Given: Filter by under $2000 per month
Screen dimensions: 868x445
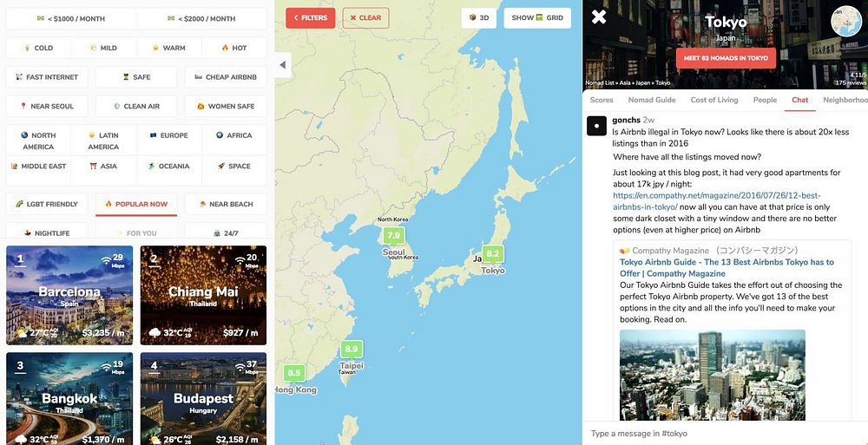Looking at the screenshot, I should 201,19.
